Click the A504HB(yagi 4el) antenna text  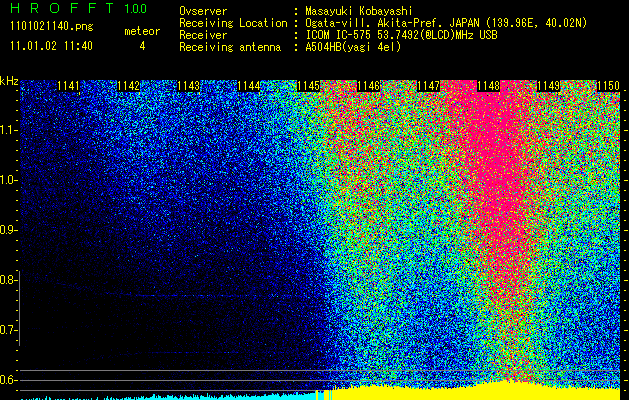click(353, 47)
